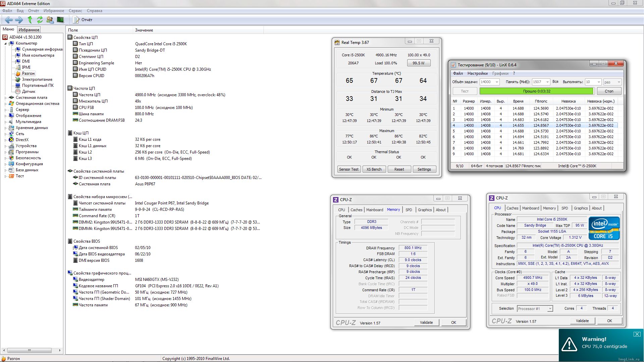Image resolution: width=644 pixels, height=362 pixels.
Task: Open SPD tab in Memory CPU-Z window
Action: (409, 210)
